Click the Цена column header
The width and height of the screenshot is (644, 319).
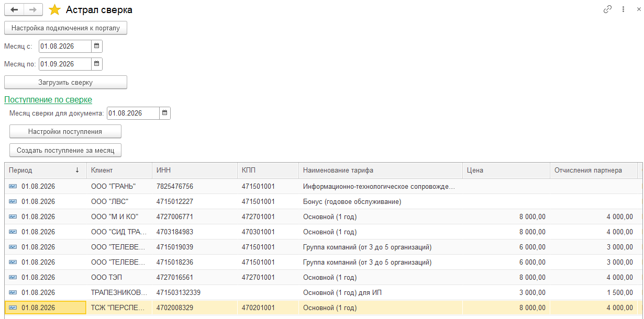pyautogui.click(x=506, y=170)
